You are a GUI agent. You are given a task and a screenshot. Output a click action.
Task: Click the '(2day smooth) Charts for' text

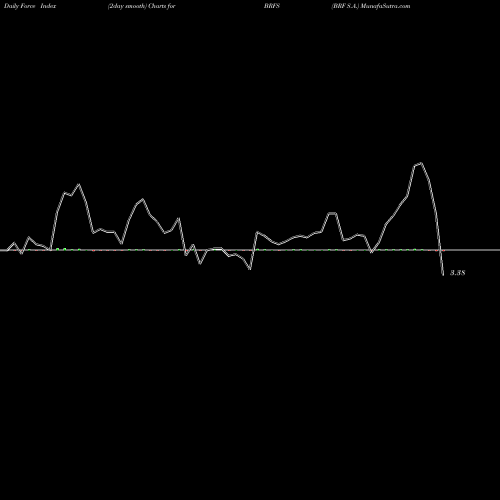(x=142, y=6)
